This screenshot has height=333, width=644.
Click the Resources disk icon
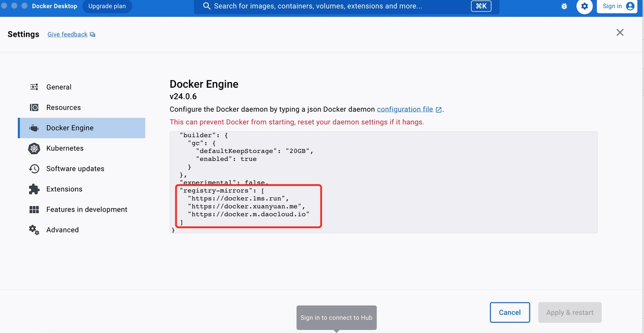tap(34, 107)
